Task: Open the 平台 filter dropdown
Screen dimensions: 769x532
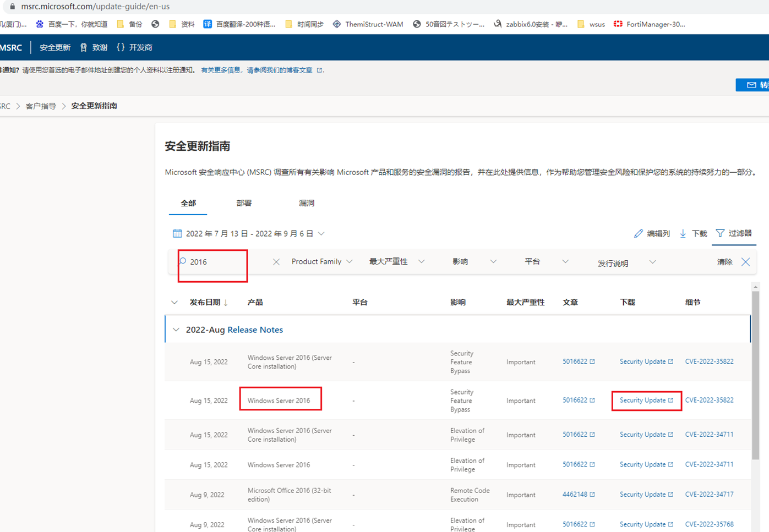Action: tap(546, 261)
